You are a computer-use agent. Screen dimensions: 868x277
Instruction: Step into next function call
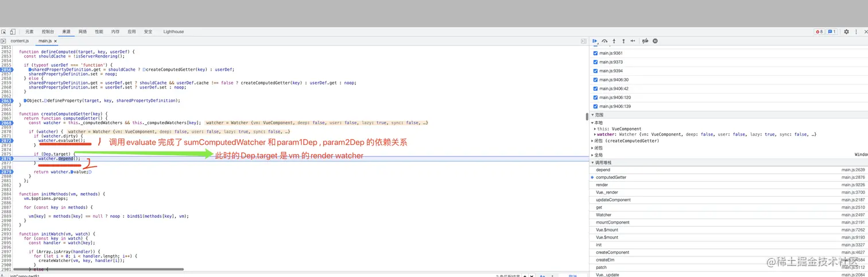[614, 41]
